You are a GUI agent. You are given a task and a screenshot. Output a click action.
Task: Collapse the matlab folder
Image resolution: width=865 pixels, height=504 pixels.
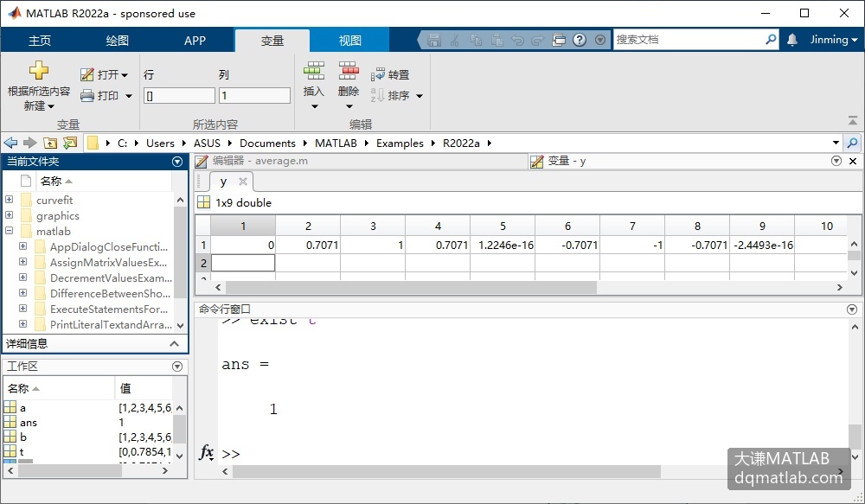[9, 231]
